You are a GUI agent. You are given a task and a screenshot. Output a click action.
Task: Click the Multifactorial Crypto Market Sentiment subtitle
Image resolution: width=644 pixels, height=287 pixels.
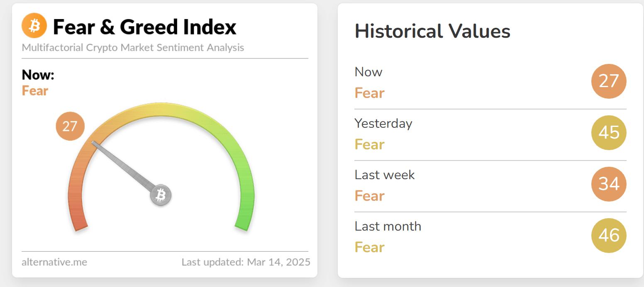pos(133,48)
